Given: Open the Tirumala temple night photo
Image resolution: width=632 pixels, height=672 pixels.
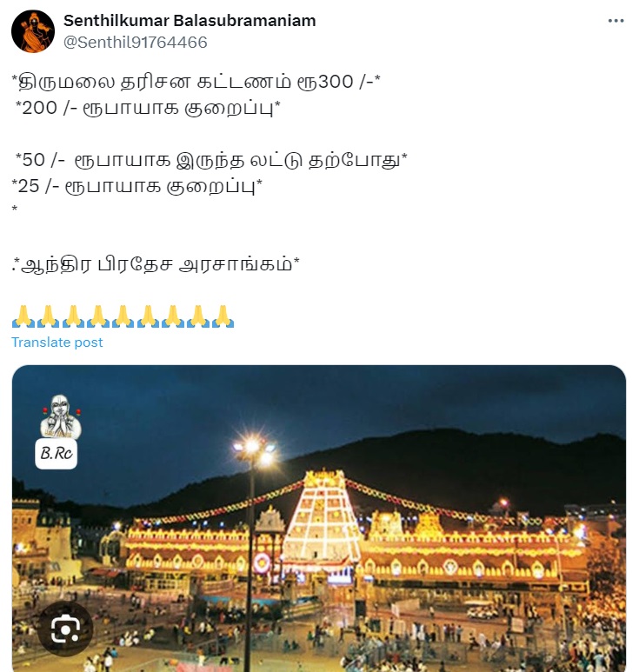Looking at the screenshot, I should coord(319,519).
